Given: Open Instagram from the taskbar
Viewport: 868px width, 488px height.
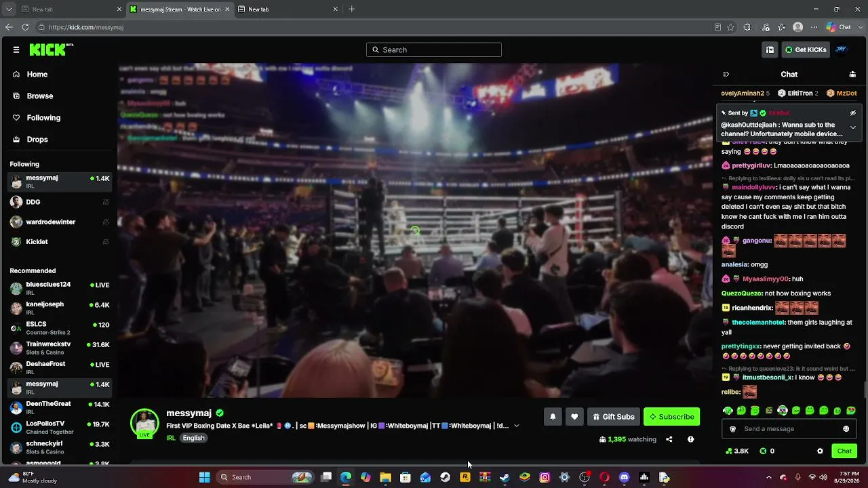Looking at the screenshot, I should pyautogui.click(x=545, y=477).
